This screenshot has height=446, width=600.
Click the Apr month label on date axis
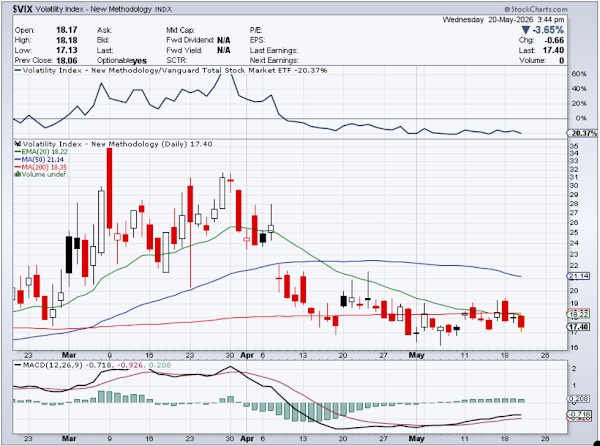click(x=247, y=355)
